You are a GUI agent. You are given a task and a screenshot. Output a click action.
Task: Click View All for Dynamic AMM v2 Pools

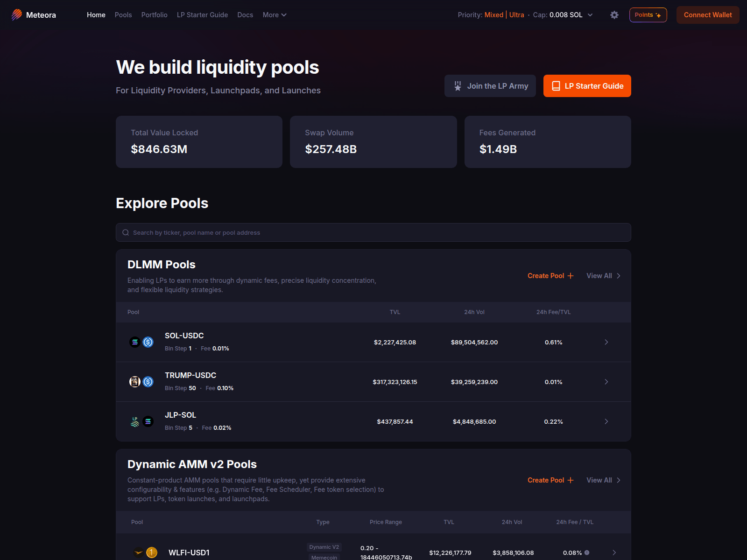click(603, 480)
